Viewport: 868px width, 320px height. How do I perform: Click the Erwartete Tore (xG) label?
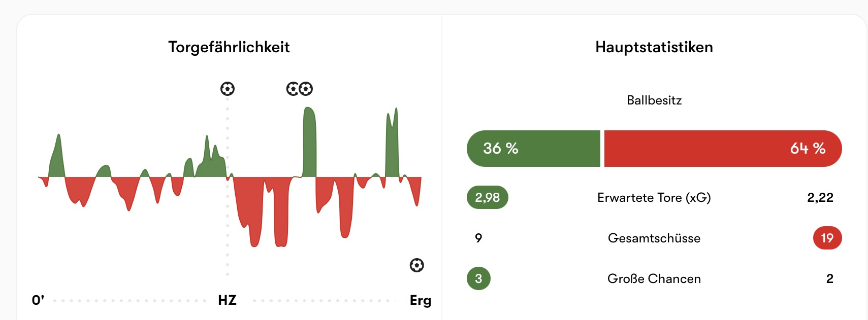tap(654, 197)
